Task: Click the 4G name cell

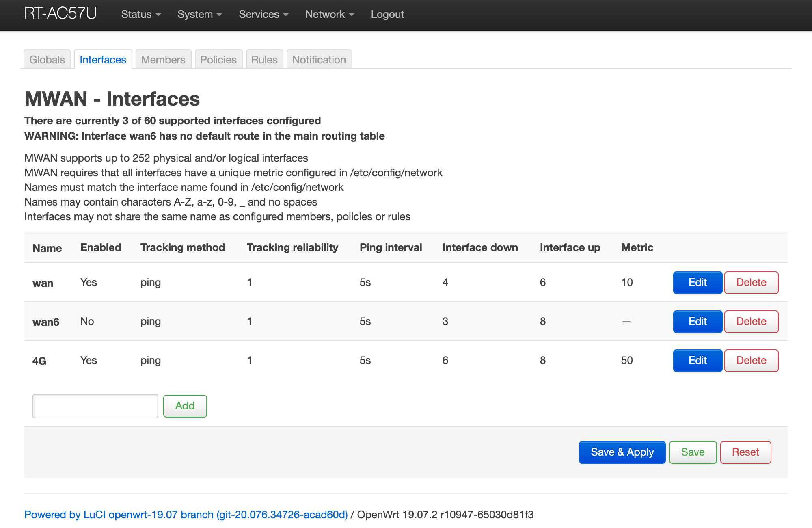Action: (39, 361)
